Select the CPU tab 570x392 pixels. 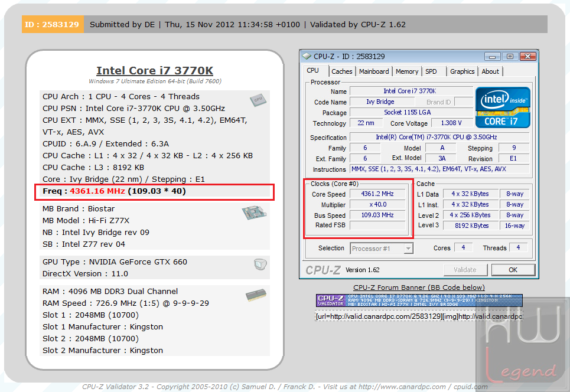[x=312, y=70]
